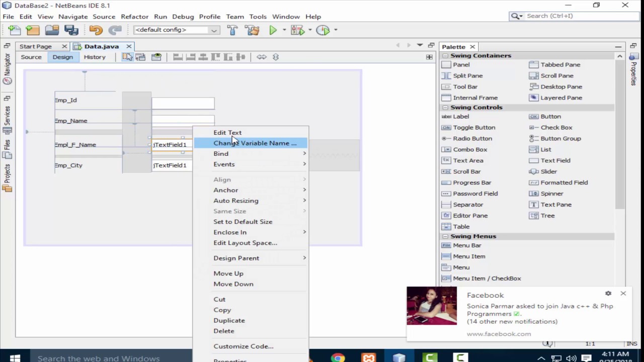644x362 pixels.
Task: Collapse the Swing Controls palette category
Action: [x=445, y=108]
